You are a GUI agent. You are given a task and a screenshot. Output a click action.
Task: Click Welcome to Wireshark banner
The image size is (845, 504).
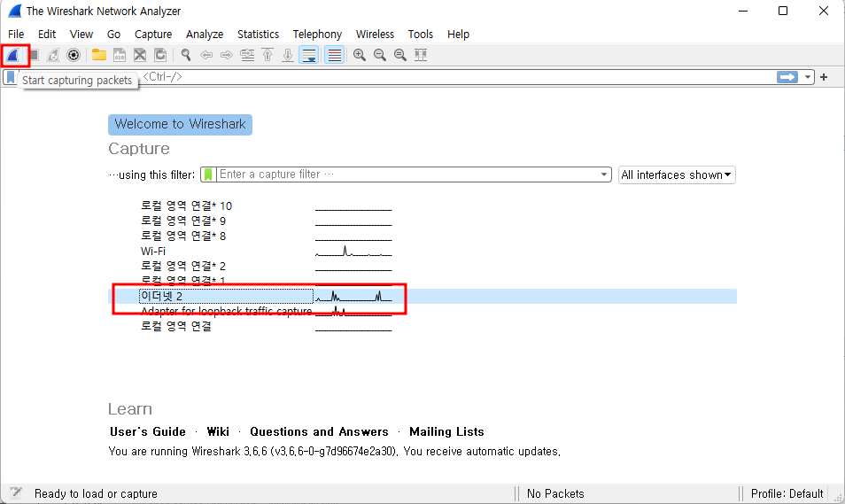pos(180,125)
